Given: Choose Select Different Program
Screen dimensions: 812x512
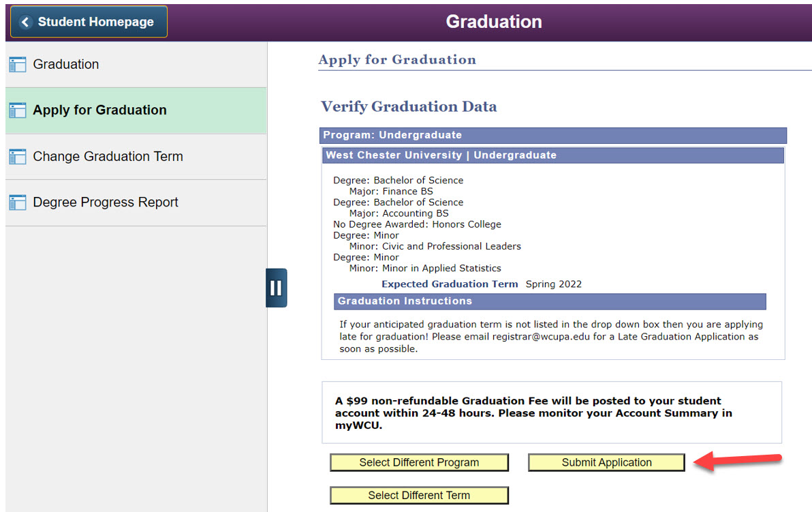Looking at the screenshot, I should [419, 463].
